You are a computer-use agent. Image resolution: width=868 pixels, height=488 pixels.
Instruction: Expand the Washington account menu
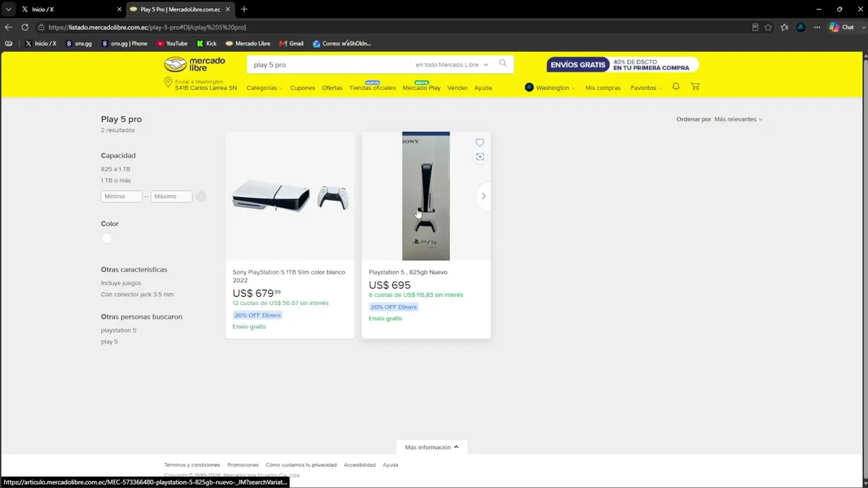point(555,88)
